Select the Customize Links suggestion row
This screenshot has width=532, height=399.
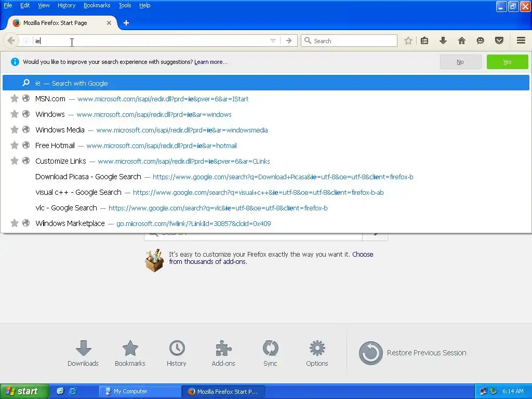[x=265, y=161]
